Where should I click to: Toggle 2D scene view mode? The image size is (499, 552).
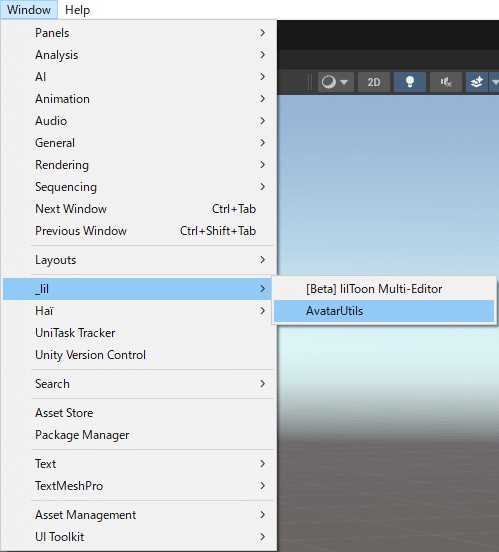(x=374, y=82)
